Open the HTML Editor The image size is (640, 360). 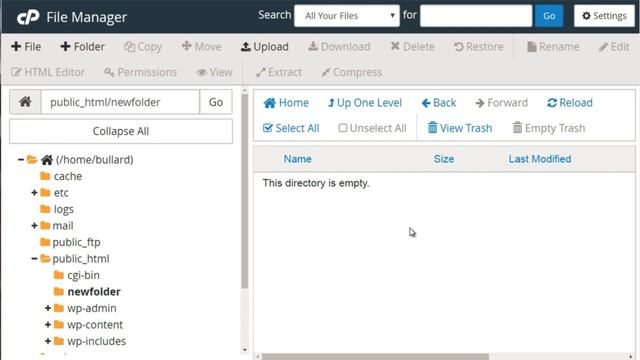tap(48, 72)
